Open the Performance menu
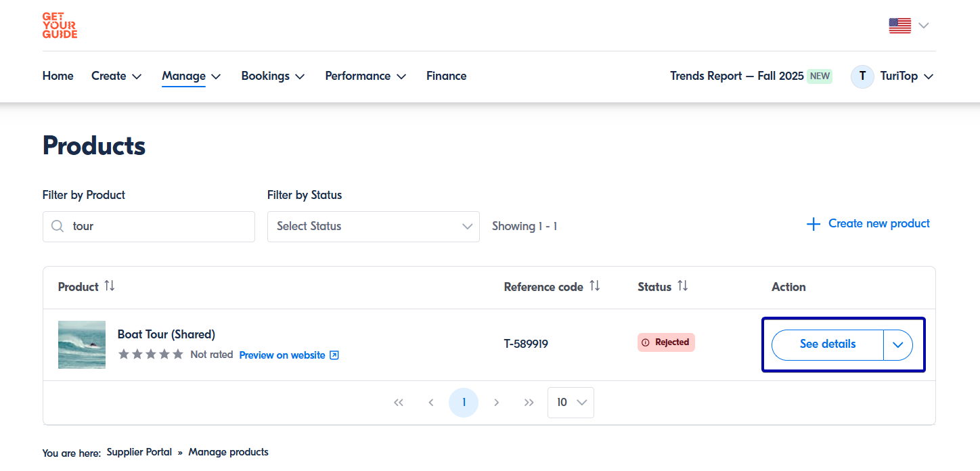The width and height of the screenshot is (980, 471). (365, 76)
